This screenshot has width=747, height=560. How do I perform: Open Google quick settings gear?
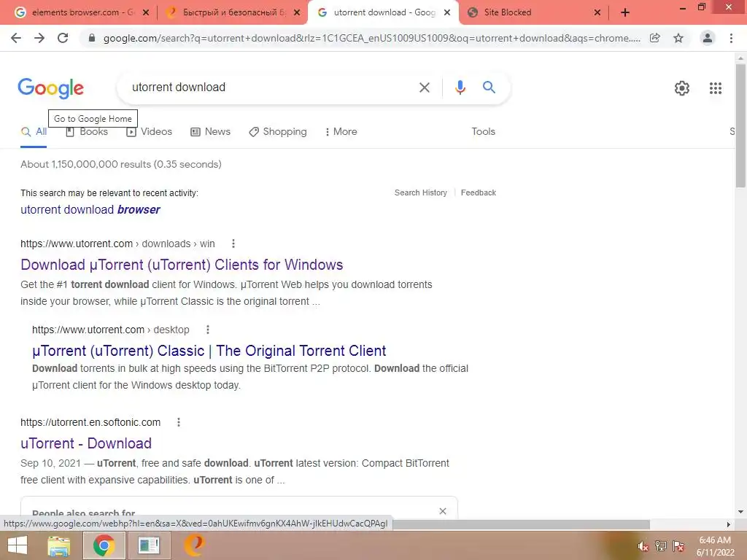pos(682,88)
